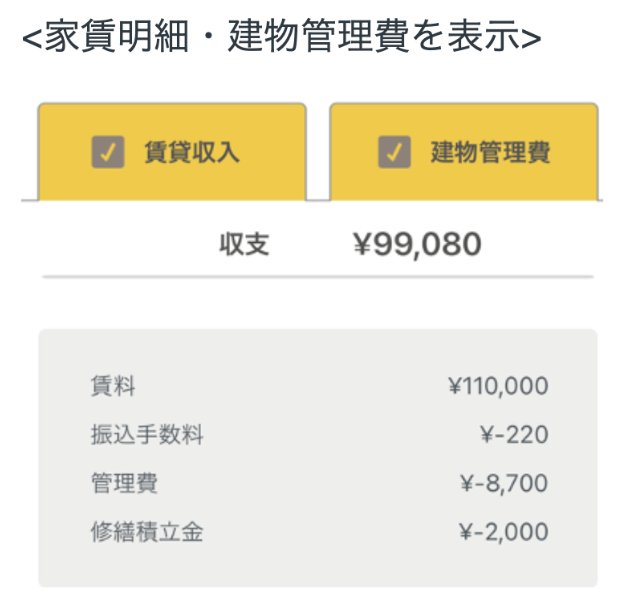Select the 賃貸収入 tab label
The image size is (619, 596).
pos(191,153)
